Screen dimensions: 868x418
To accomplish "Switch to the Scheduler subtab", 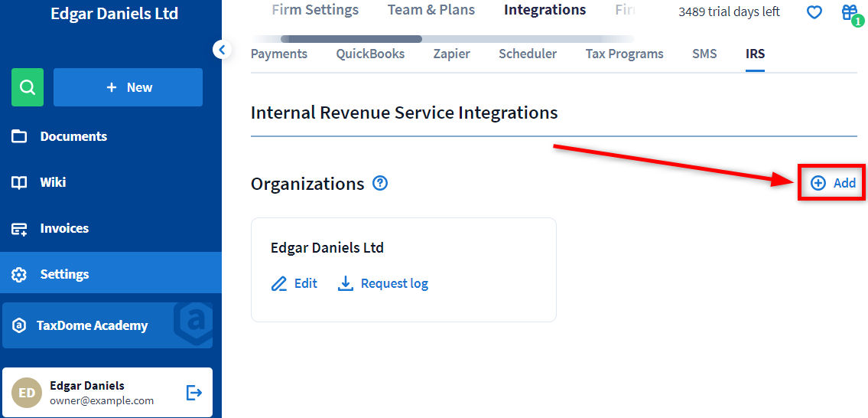I will (528, 54).
